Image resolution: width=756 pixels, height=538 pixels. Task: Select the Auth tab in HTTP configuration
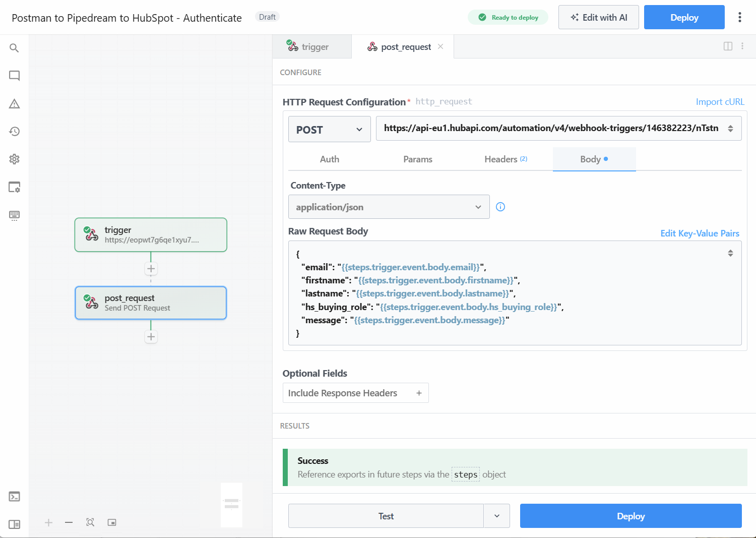(x=330, y=159)
